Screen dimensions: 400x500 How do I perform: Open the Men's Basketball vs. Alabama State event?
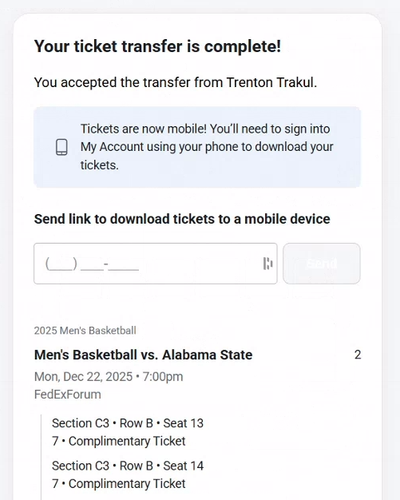143,355
